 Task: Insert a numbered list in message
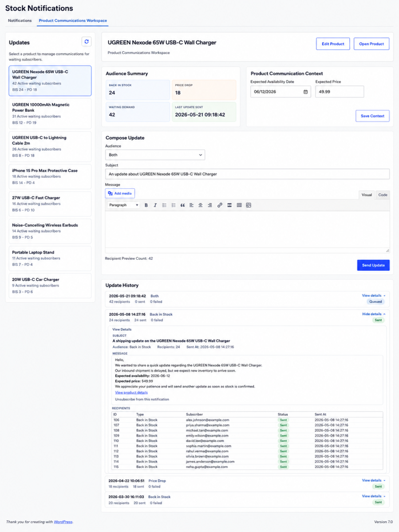point(174,205)
